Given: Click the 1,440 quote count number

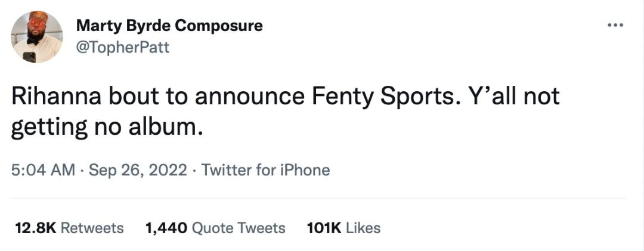Looking at the screenshot, I should pyautogui.click(x=166, y=228).
